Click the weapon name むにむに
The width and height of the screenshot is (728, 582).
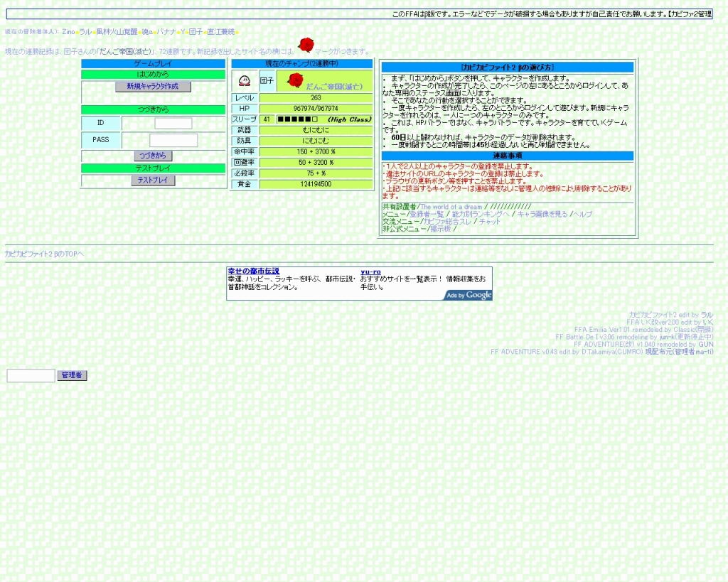tap(316, 130)
